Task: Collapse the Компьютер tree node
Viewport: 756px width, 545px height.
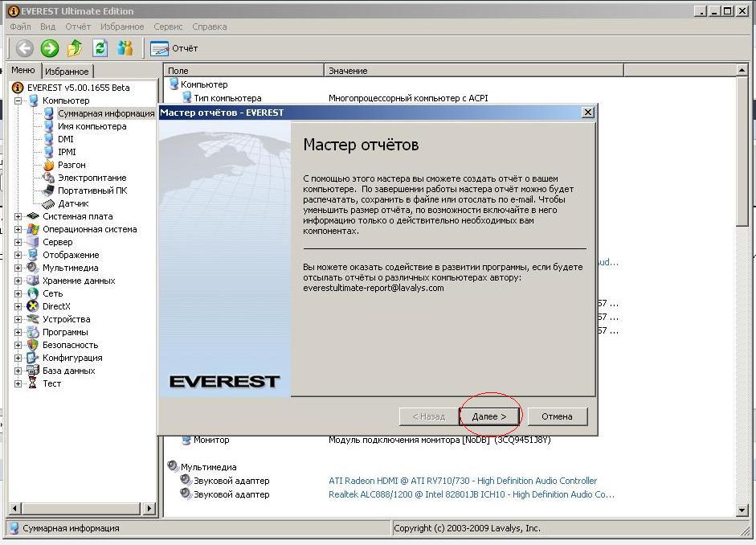Action: tap(18, 100)
